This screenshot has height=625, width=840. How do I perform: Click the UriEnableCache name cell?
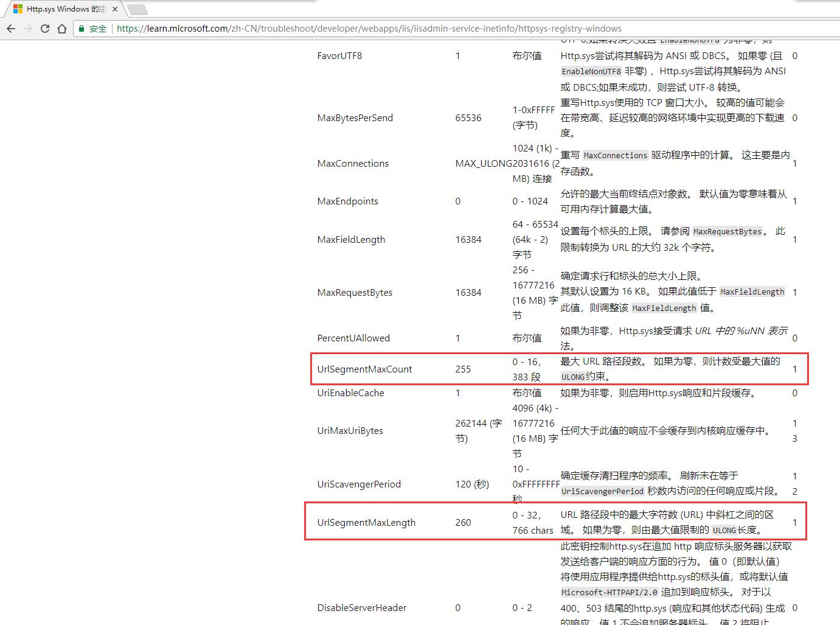click(350, 393)
